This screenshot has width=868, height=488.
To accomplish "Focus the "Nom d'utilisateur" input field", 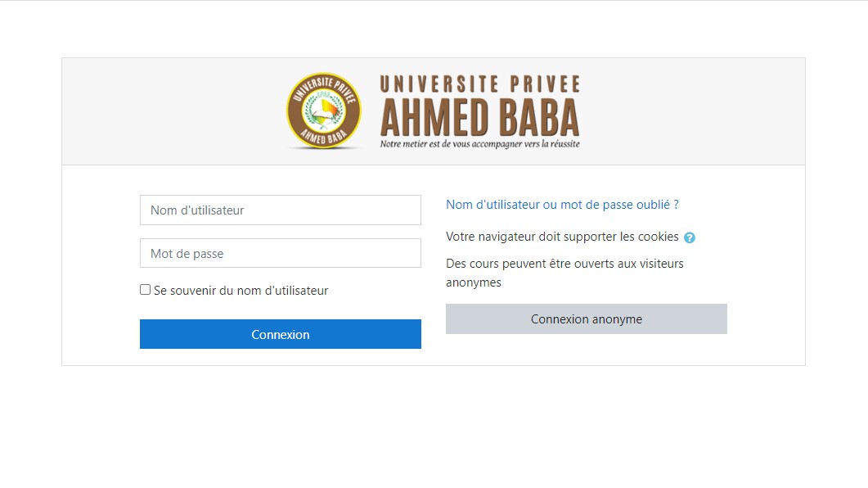I will point(281,210).
